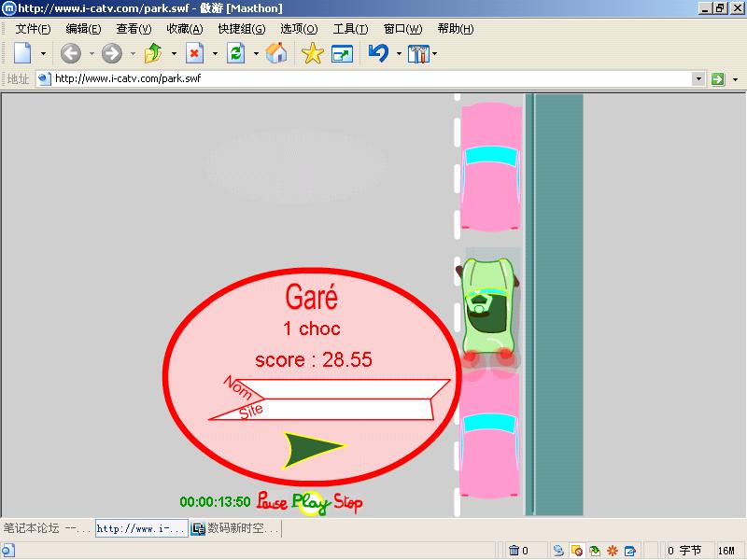Click the status bar popup blocker icon
The height and width of the screenshot is (560, 747).
pyautogui.click(x=576, y=551)
